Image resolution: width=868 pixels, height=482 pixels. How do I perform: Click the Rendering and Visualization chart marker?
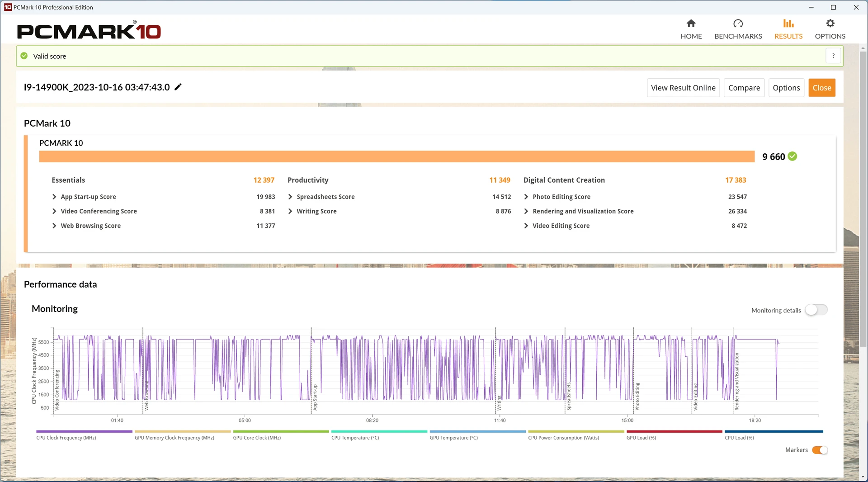[x=737, y=382]
